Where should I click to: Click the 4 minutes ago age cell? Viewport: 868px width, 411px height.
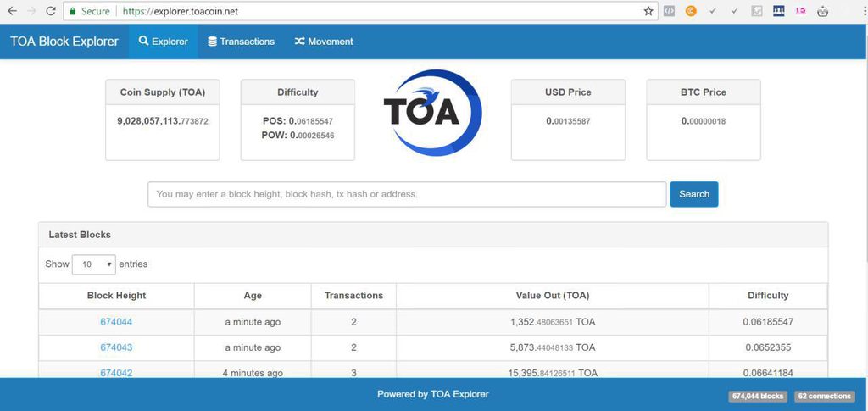click(x=253, y=373)
